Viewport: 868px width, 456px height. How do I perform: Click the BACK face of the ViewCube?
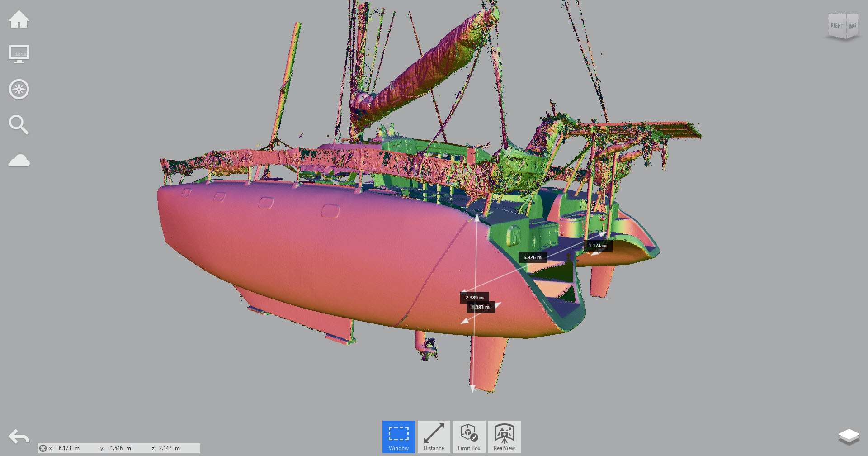[x=852, y=26]
